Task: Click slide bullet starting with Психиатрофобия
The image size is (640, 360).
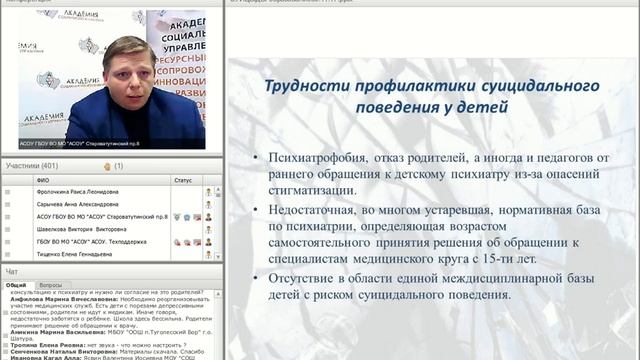Action: pyautogui.click(x=438, y=174)
